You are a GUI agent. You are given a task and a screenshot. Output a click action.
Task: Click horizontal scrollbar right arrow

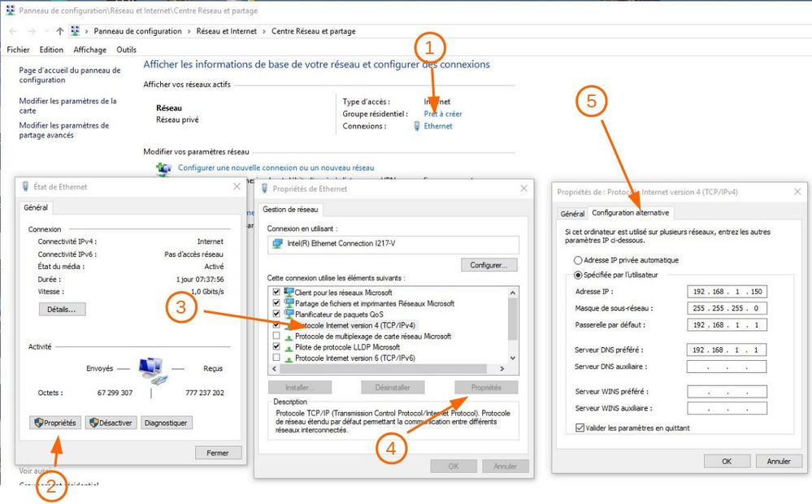502,369
